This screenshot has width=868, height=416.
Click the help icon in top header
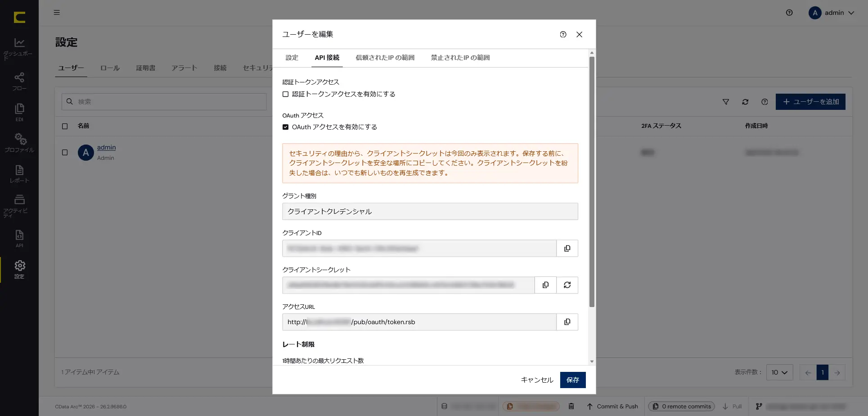click(x=789, y=13)
